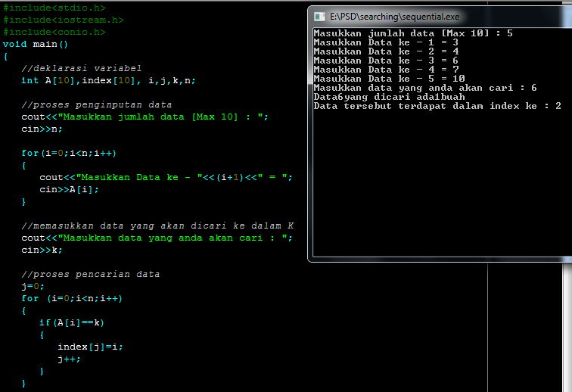Viewport: 572px width, 392px height.
Task: Click console output 'Data tersebut terdapat dalam index ke : 2'
Action: pyautogui.click(x=437, y=106)
